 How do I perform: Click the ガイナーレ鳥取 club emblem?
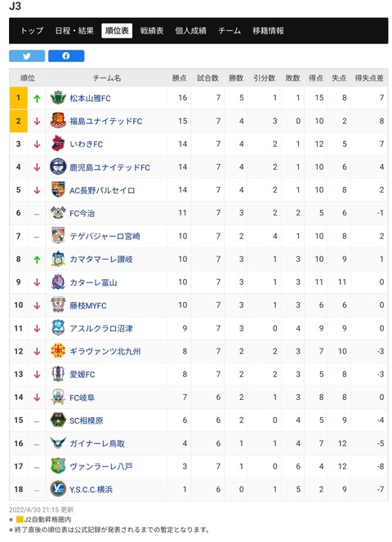click(x=58, y=443)
